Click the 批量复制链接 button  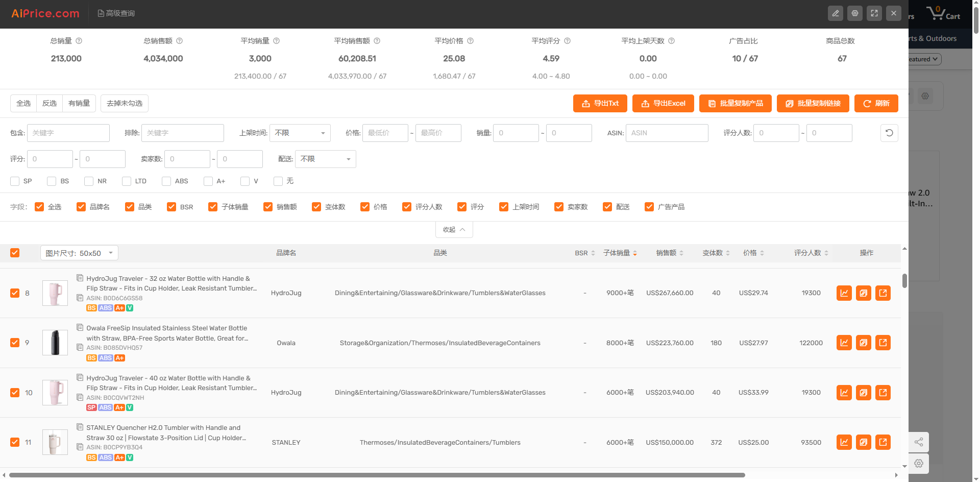tap(813, 103)
